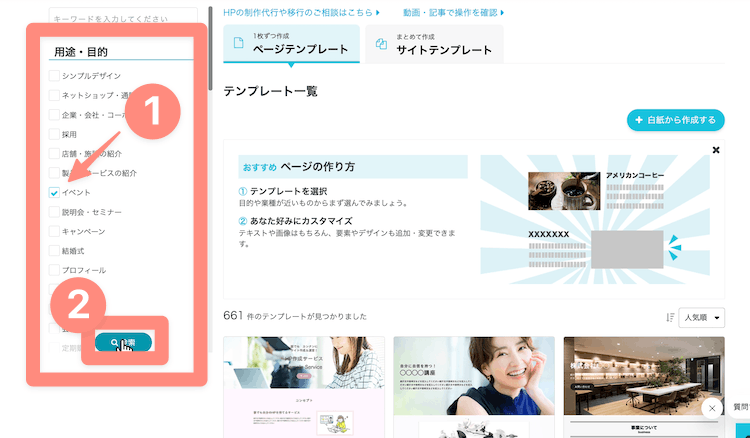Open 動画・記事で操作を確認 link

pos(453,12)
